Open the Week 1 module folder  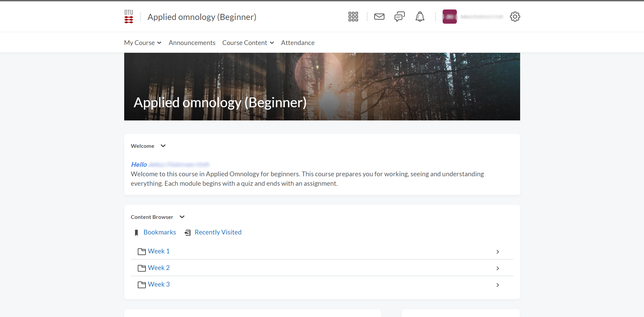coord(158,251)
